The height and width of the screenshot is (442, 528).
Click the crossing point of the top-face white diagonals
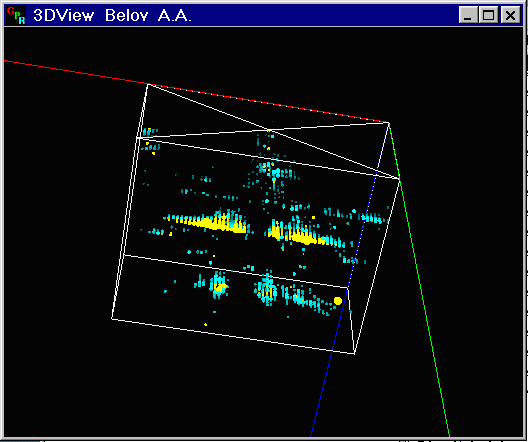click(x=269, y=130)
